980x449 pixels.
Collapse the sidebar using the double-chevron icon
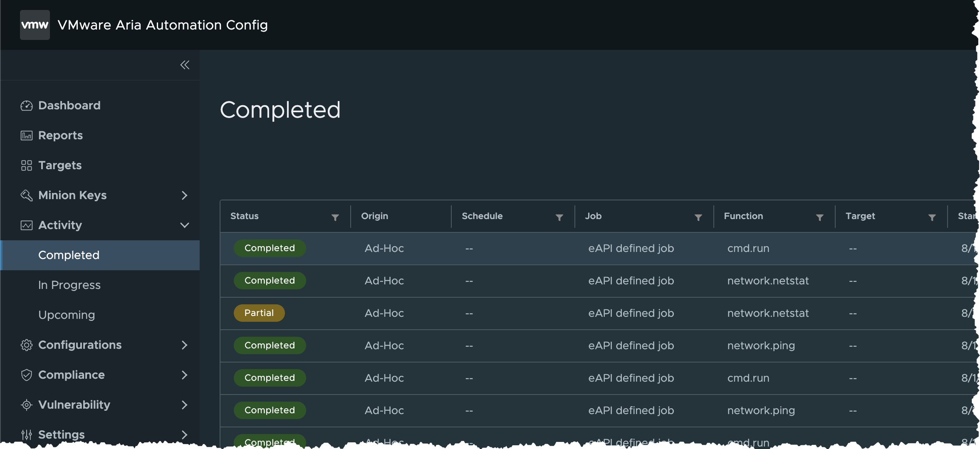[x=185, y=65]
